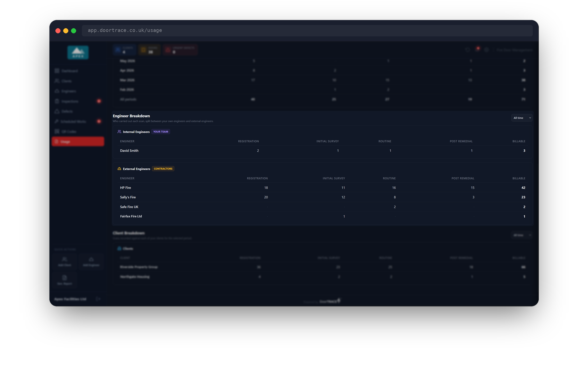The width and height of the screenshot is (588, 377).
Task: Open Scheduled Works in the sidebar
Action: (x=78, y=121)
